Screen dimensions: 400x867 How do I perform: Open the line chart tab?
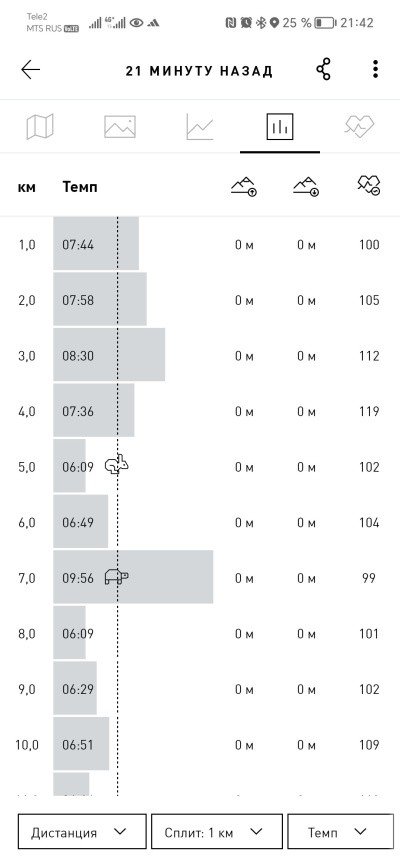[x=200, y=127]
